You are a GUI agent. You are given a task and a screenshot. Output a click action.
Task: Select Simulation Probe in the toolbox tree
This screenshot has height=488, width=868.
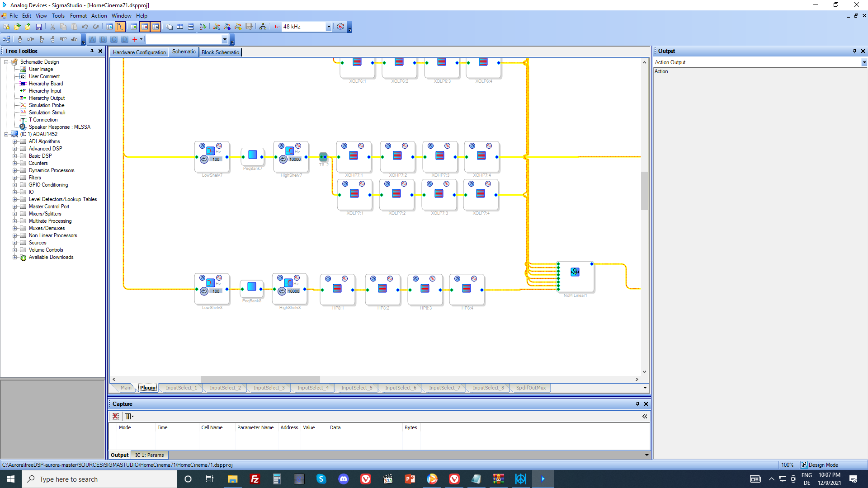coord(47,105)
